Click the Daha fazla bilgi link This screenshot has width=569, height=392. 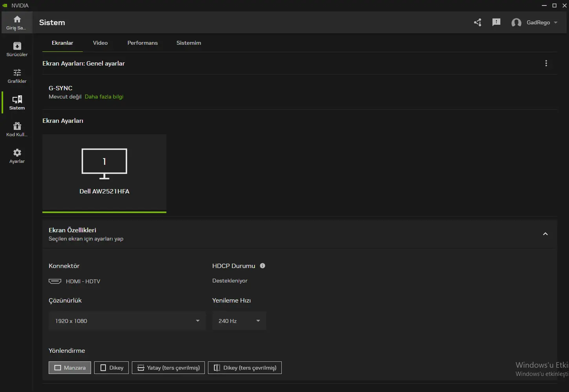pos(104,97)
